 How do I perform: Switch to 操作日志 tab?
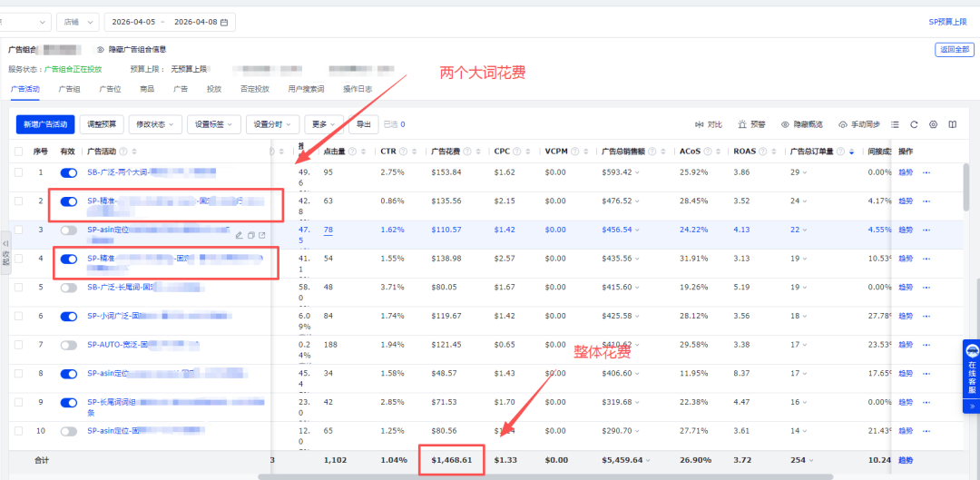tap(358, 89)
